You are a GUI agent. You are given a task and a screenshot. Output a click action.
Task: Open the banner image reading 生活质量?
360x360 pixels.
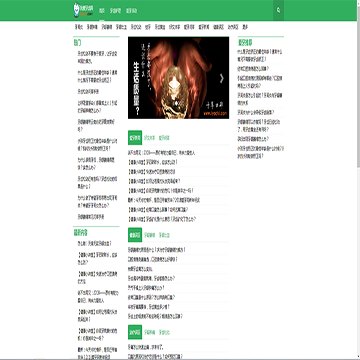click(178, 78)
